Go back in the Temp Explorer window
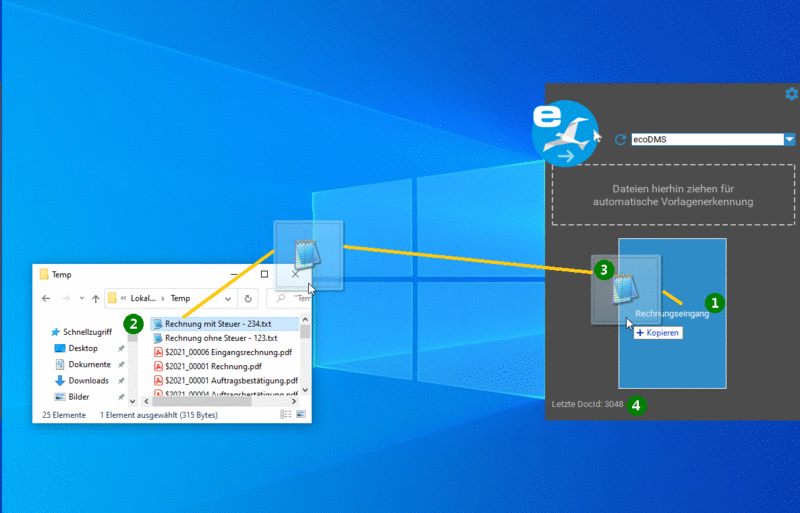The width and height of the screenshot is (800, 513). [46, 299]
